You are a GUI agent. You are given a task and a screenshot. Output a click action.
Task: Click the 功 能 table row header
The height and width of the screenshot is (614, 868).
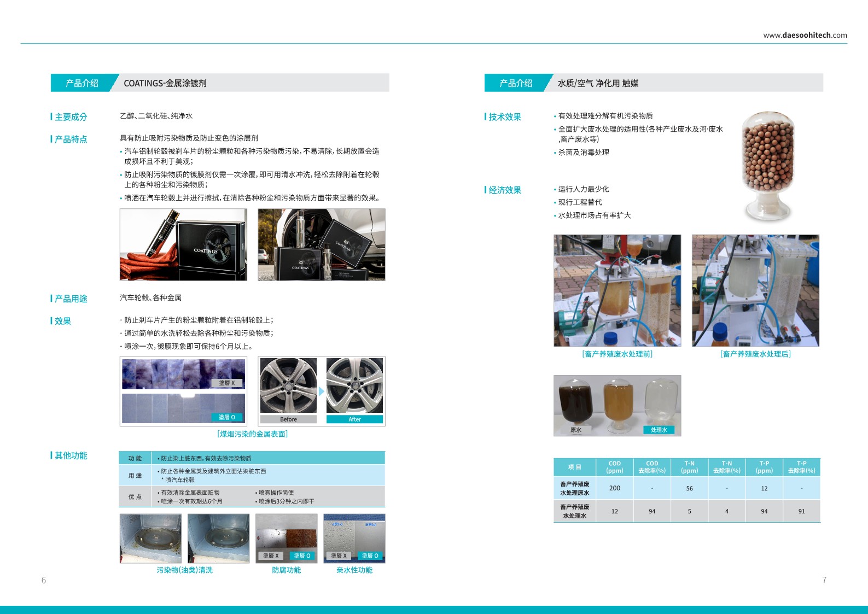coord(135,458)
